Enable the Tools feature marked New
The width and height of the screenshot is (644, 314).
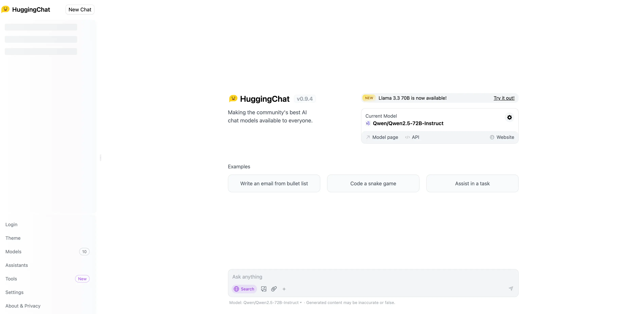[x=11, y=279]
